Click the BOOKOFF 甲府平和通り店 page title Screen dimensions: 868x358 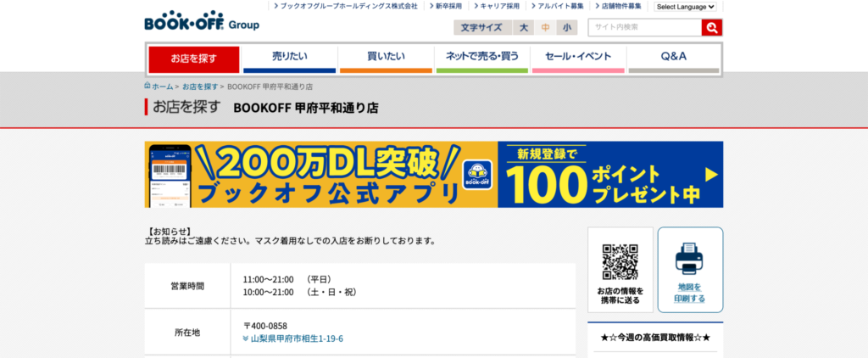[306, 108]
